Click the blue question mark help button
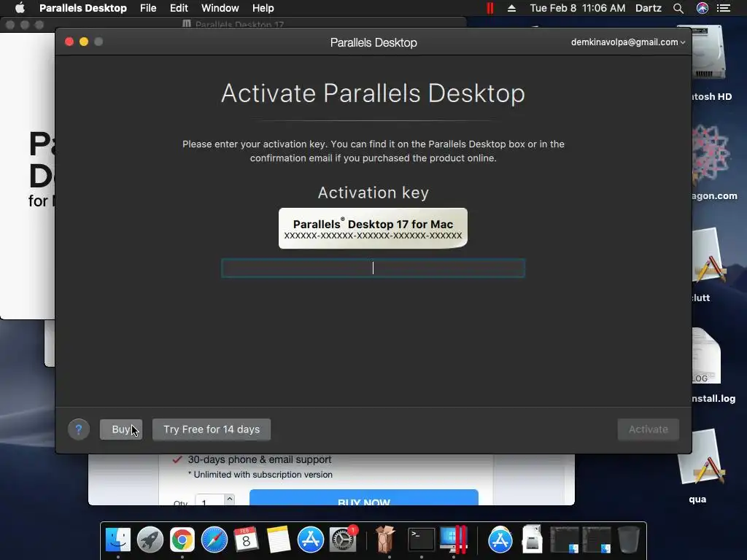The width and height of the screenshot is (747, 560). pos(79,429)
